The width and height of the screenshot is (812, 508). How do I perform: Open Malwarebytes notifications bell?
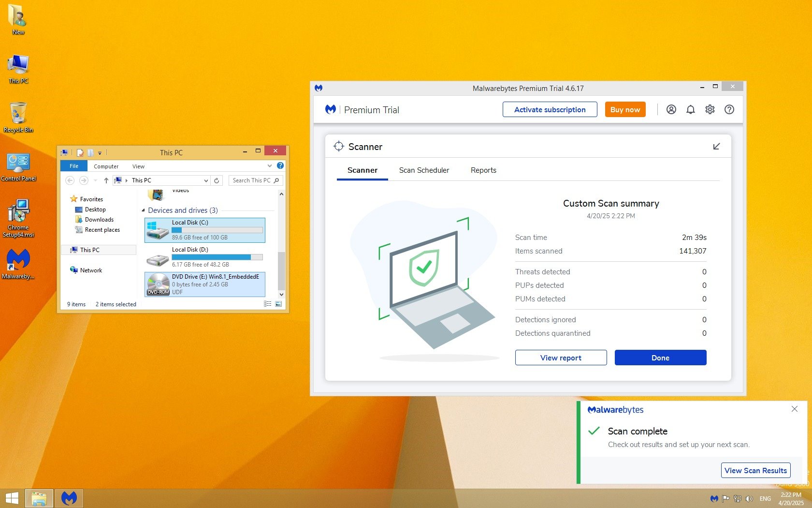[691, 109]
